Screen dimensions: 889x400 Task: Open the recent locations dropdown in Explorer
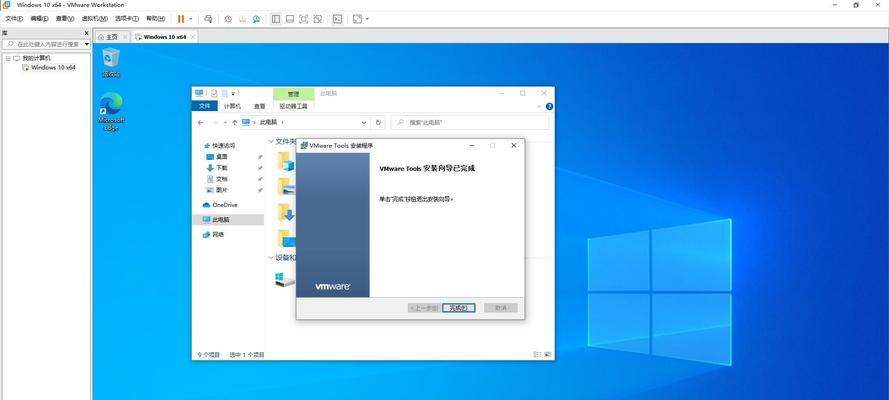225,122
